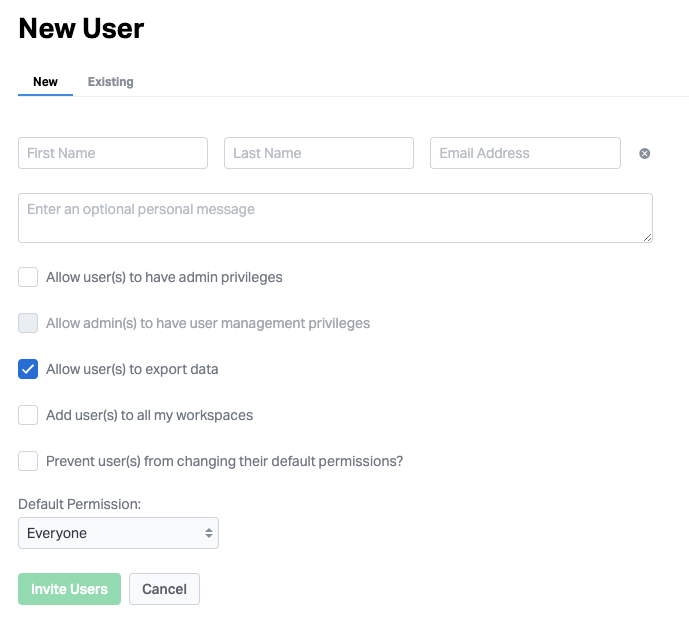This screenshot has width=689, height=619.
Task: Uncheck Allow user(s) to export data
Action: click(x=28, y=369)
